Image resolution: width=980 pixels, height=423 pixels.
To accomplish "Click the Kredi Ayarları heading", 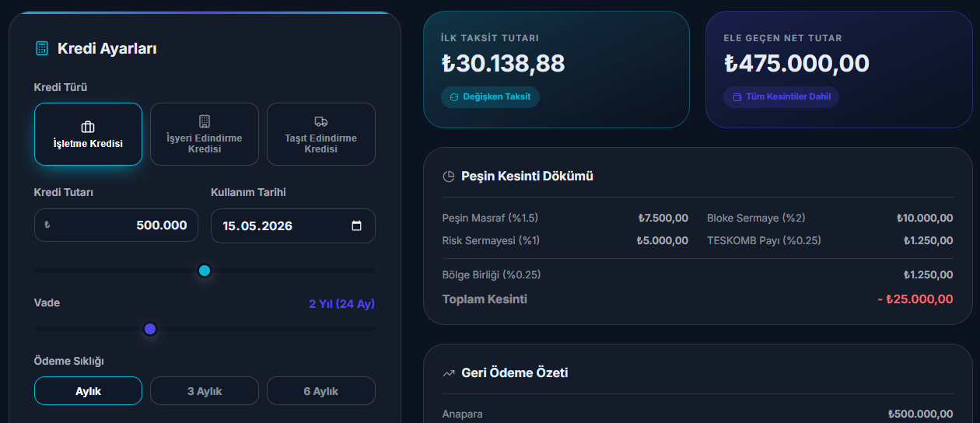I will click(x=107, y=49).
